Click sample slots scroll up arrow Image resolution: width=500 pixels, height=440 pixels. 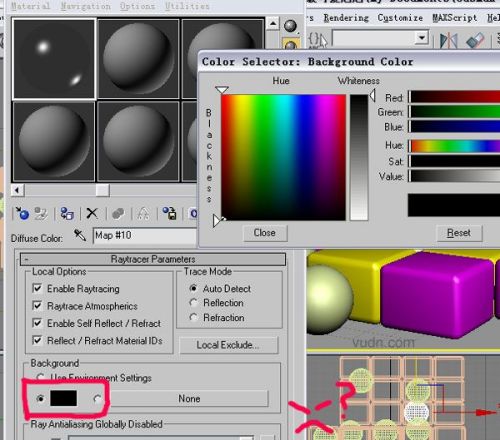[273, 23]
